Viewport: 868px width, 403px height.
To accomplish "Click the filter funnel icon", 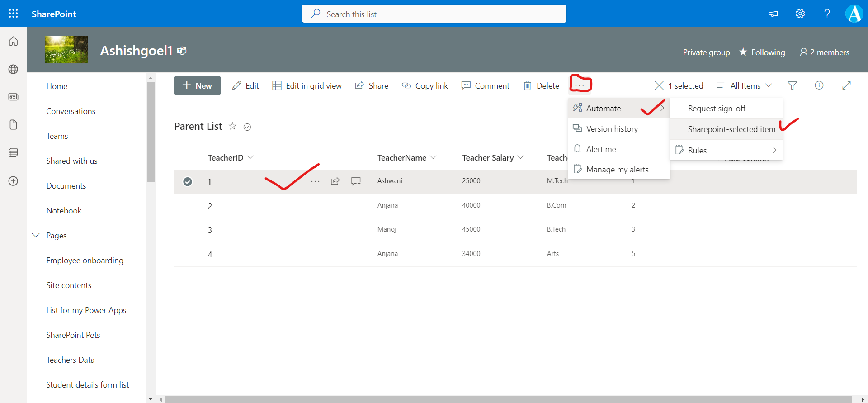I will pyautogui.click(x=792, y=85).
